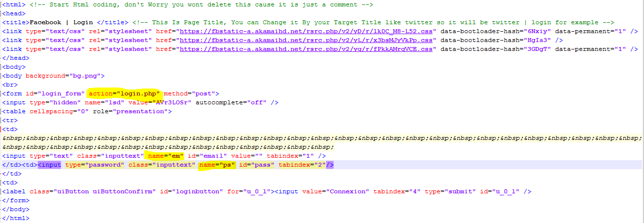Click the id="pass" attribute
The width and height of the screenshot is (644, 223).
click(x=257, y=165)
